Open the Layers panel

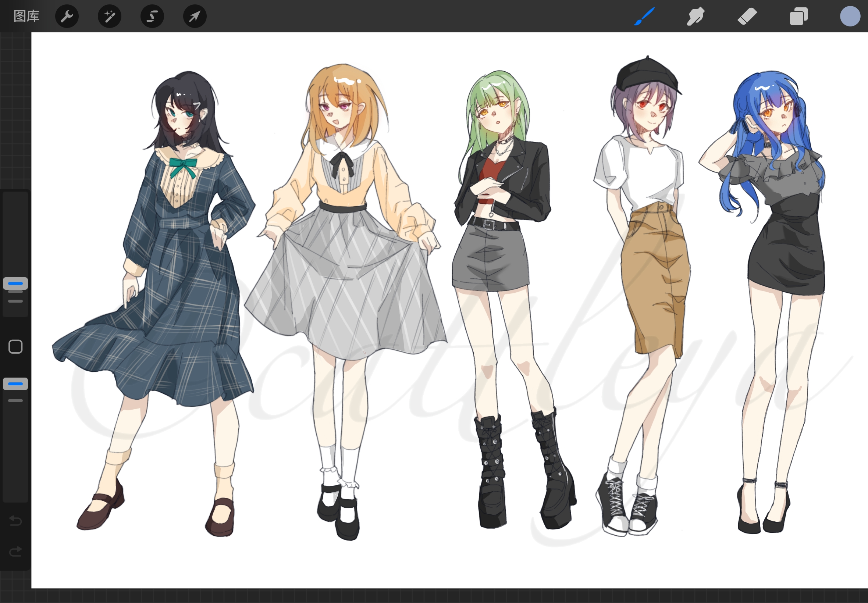pyautogui.click(x=798, y=16)
